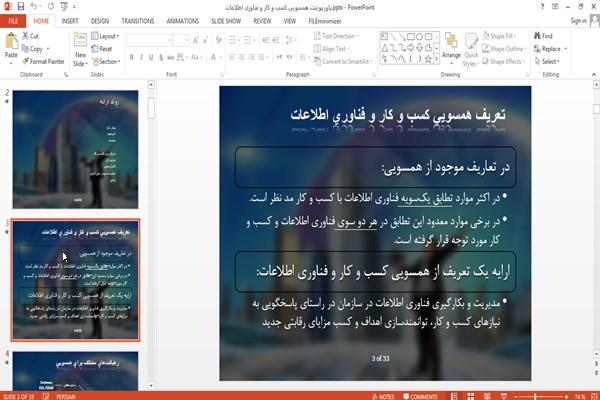Expand Text Direction options

[336, 36]
